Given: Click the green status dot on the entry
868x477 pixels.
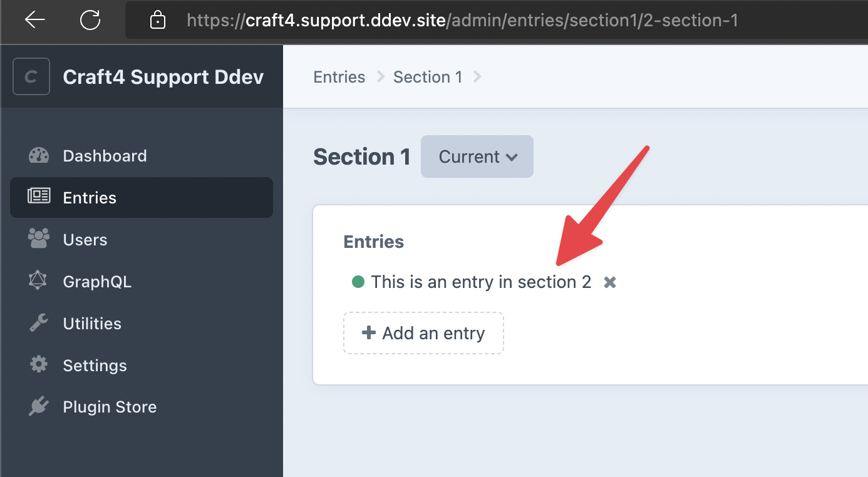Looking at the screenshot, I should point(358,282).
